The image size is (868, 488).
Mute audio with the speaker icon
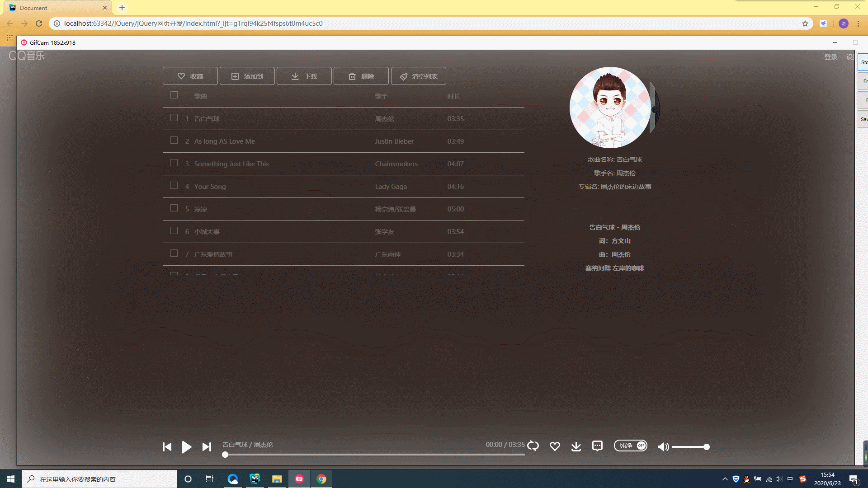click(663, 447)
